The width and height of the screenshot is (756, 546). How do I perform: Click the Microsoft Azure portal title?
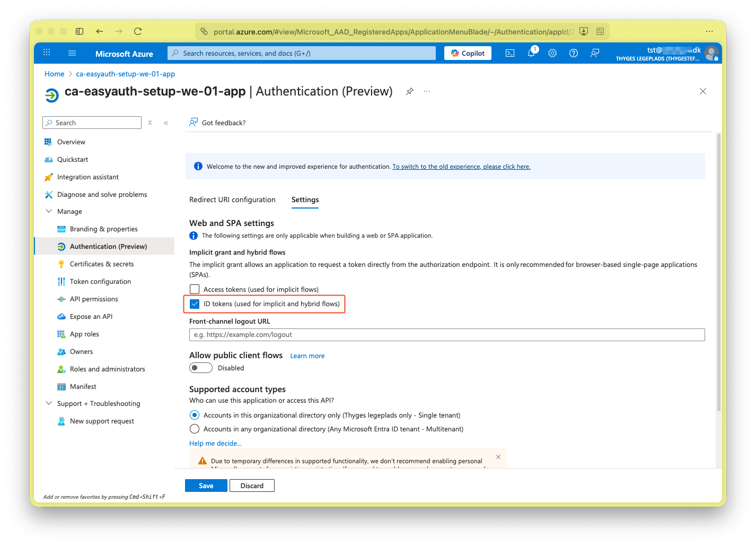point(124,54)
